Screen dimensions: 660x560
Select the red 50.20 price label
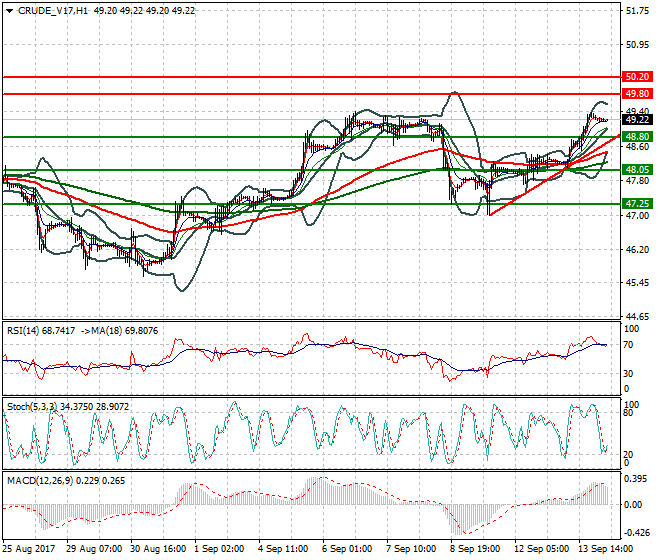(637, 76)
